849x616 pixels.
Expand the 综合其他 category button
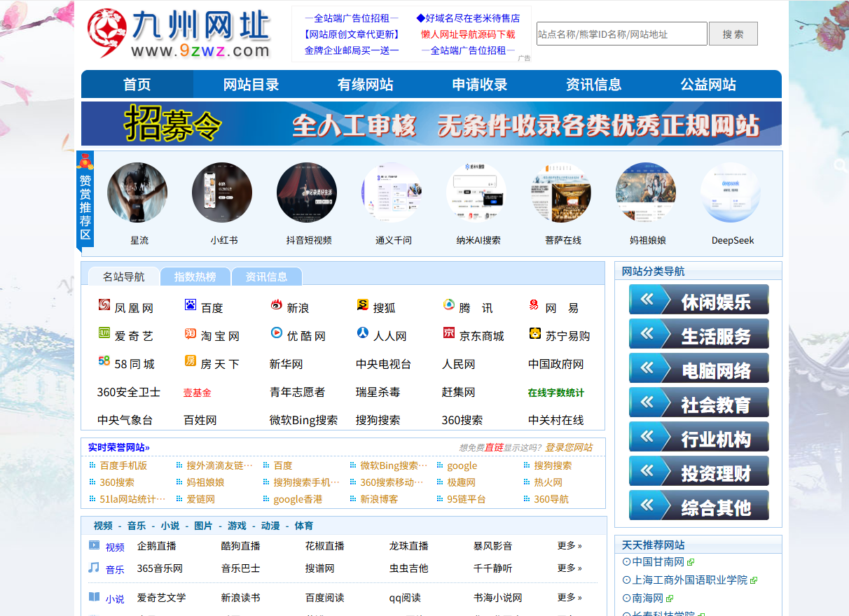click(699, 505)
